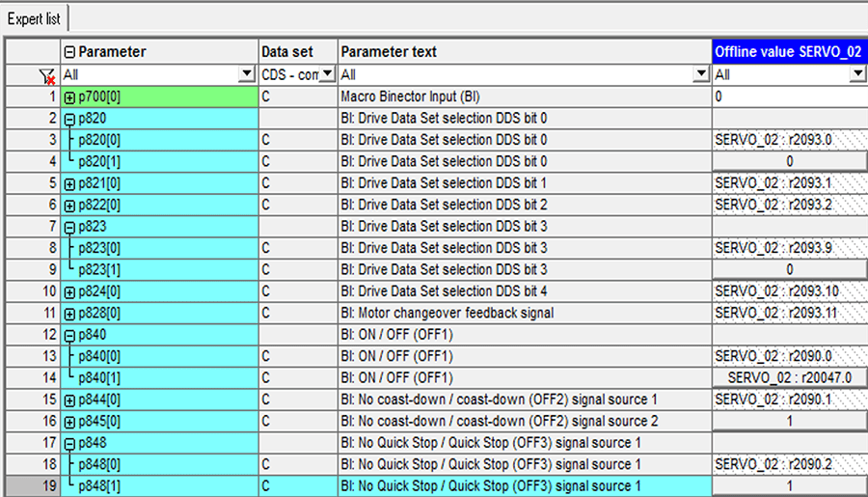Image resolution: width=868 pixels, height=497 pixels.
Task: Open the Parameter text filter dropdown
Action: click(701, 73)
